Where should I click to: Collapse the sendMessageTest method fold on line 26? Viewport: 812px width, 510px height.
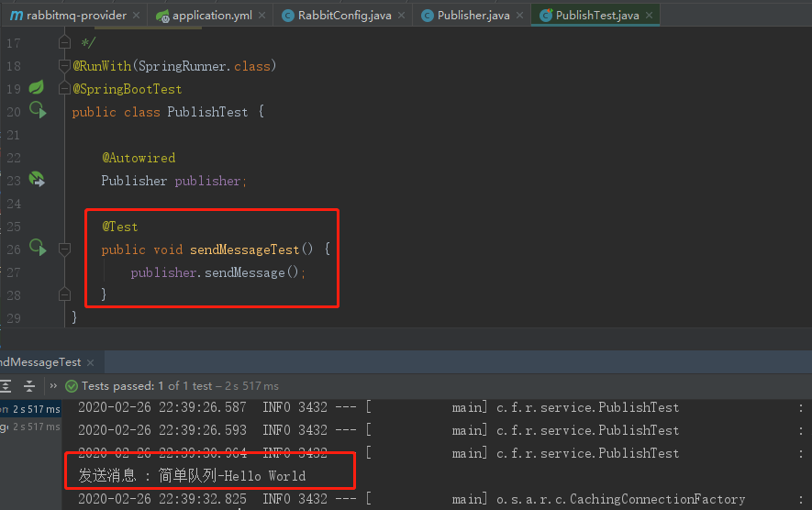64,249
